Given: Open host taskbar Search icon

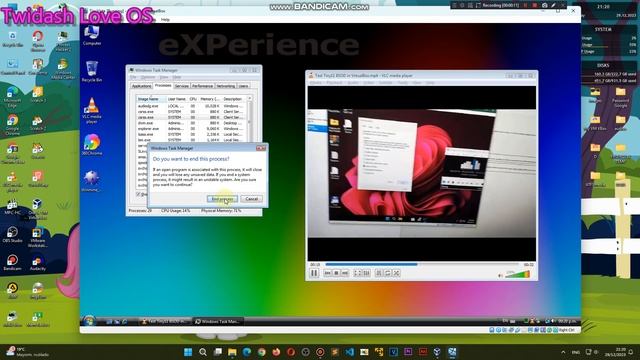Looking at the screenshot, I should tap(203, 352).
